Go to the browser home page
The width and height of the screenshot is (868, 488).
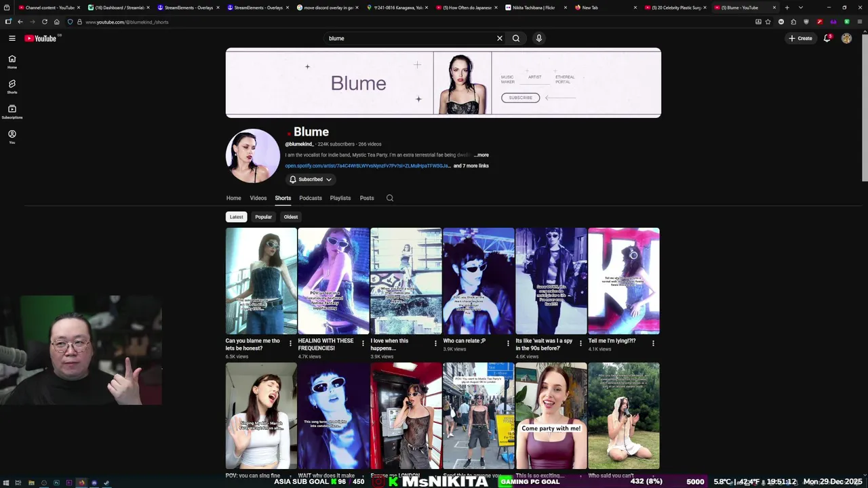point(57,22)
